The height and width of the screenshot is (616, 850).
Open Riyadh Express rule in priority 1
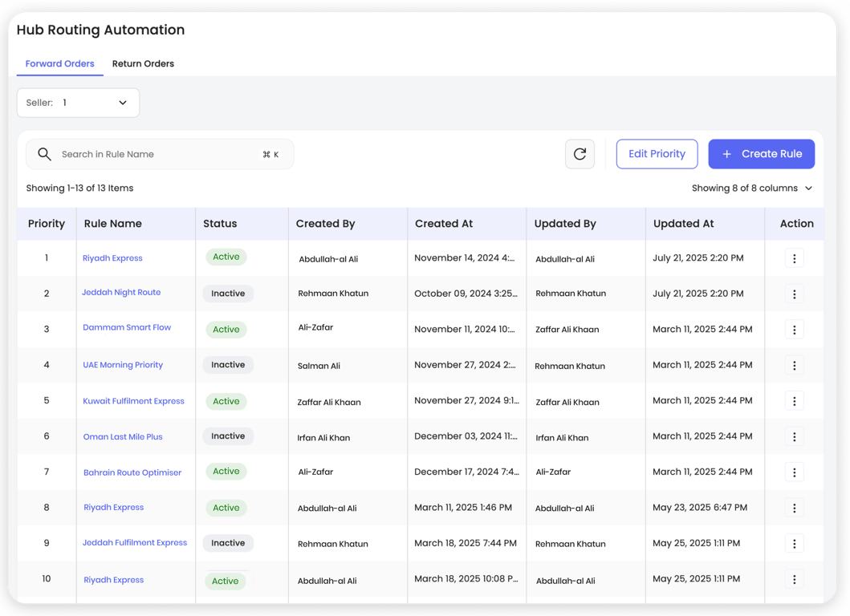point(112,258)
